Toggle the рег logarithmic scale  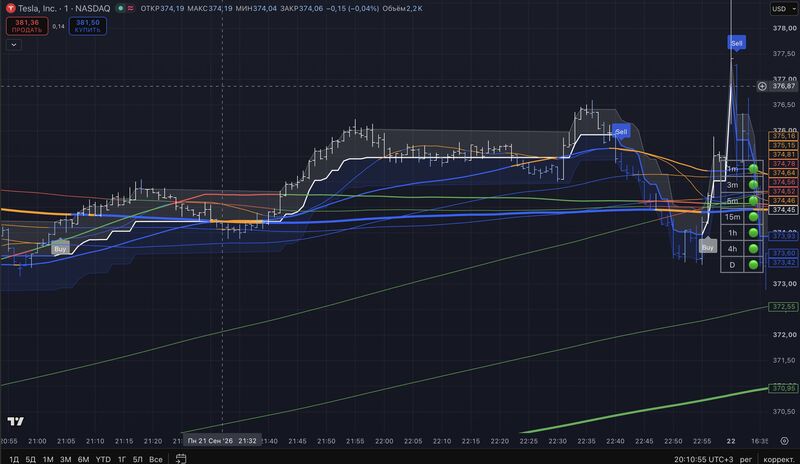(x=746, y=459)
